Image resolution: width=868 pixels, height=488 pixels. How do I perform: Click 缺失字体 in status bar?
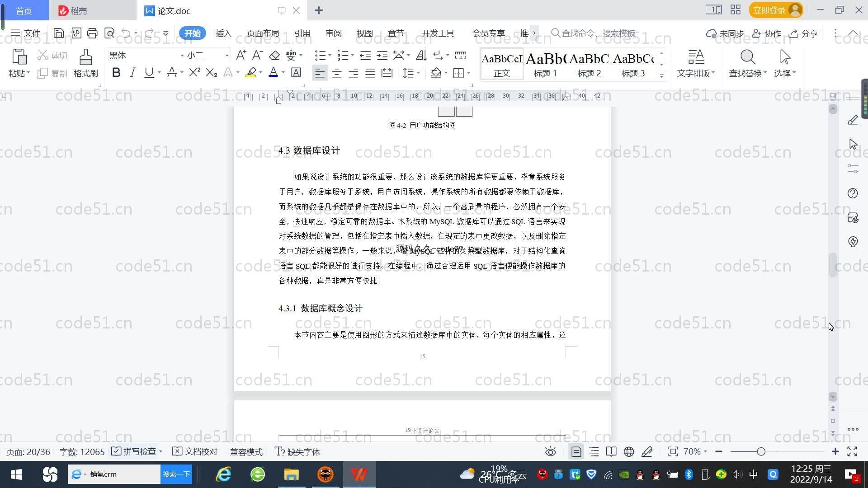tap(297, 451)
